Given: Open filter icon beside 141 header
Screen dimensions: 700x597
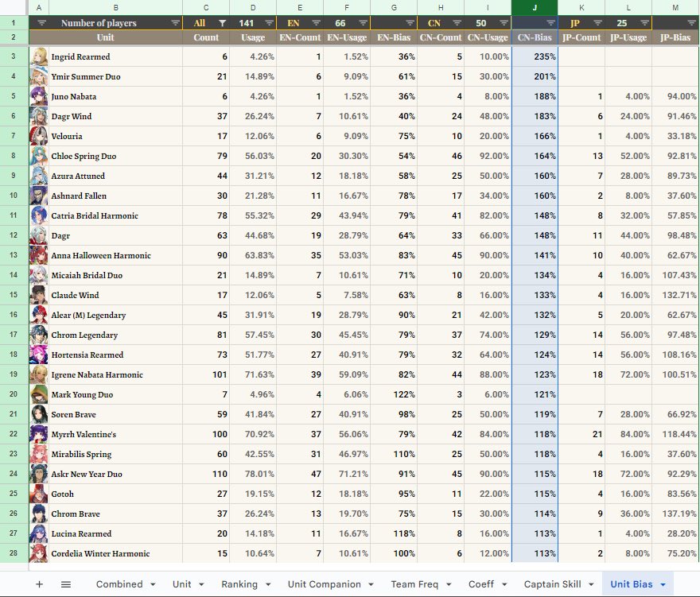Looking at the screenshot, I should coord(269,23).
